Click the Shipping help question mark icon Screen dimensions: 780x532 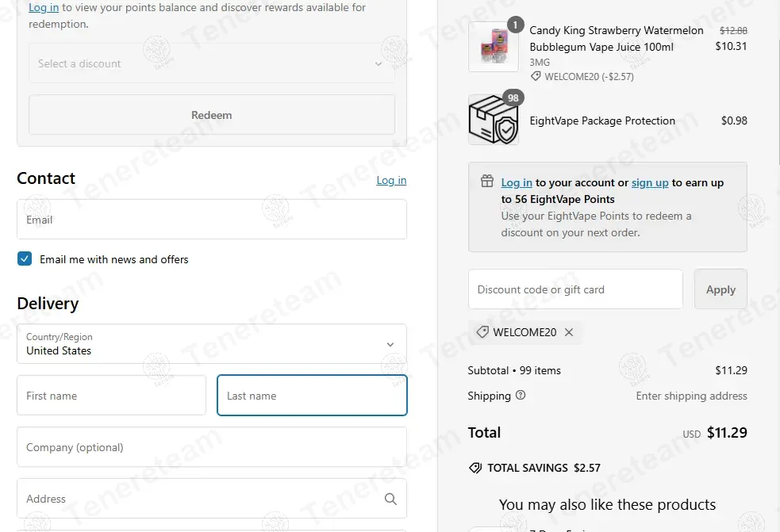(521, 396)
